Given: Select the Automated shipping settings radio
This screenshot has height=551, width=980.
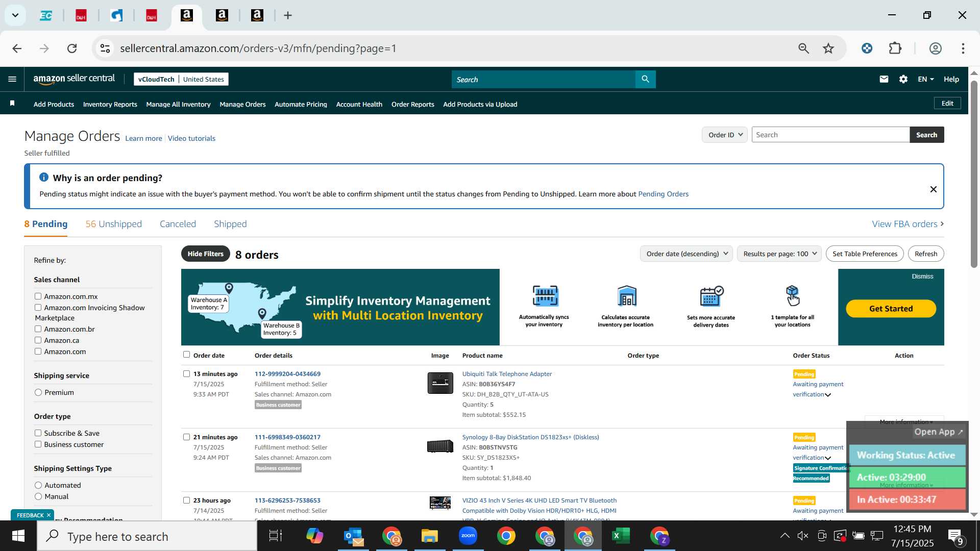Looking at the screenshot, I should tap(38, 485).
